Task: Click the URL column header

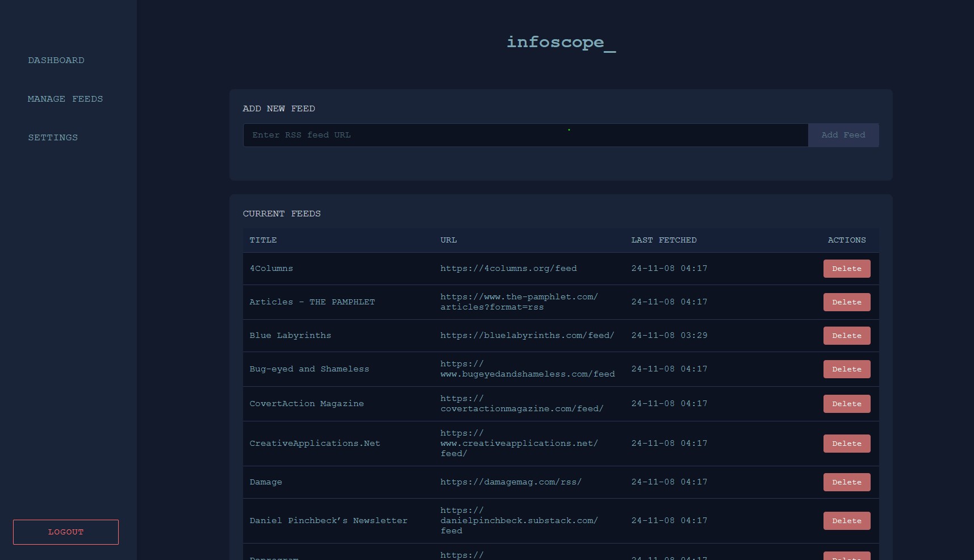Action: (448, 240)
